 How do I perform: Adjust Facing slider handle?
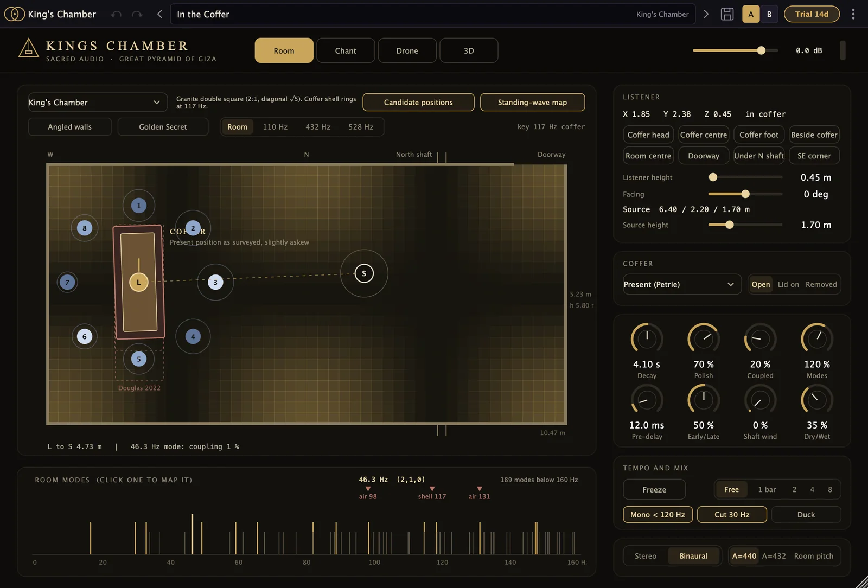pyautogui.click(x=745, y=194)
